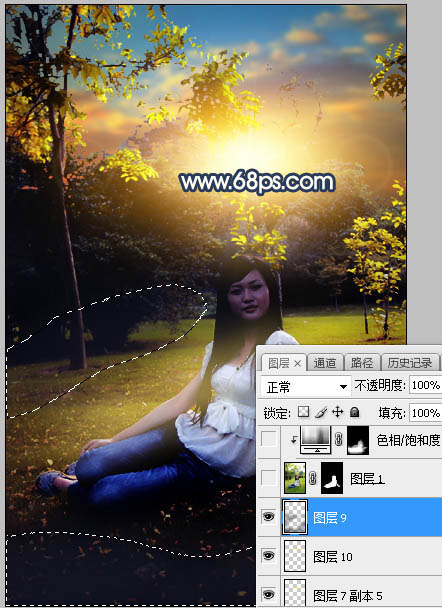Click the clipping mask arrow on Hue/Saturation layer
Viewport: 442px width, 608px height.
[294, 439]
